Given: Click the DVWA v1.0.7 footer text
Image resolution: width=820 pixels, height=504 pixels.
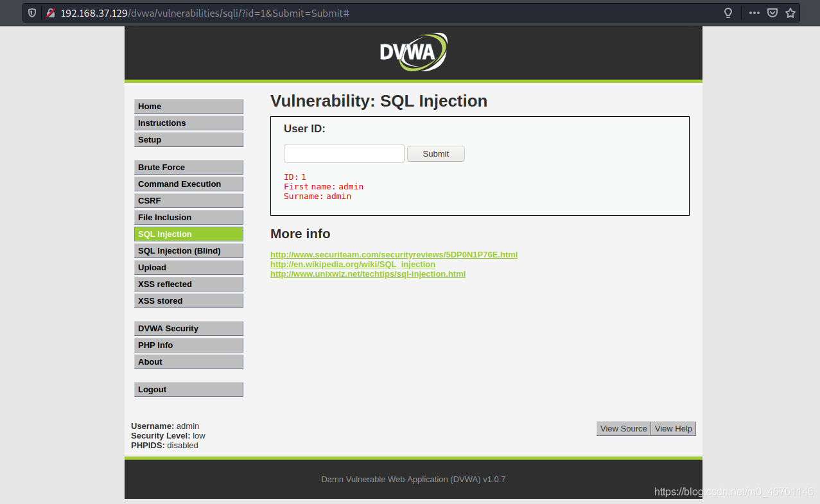Looking at the screenshot, I should pos(414,480).
